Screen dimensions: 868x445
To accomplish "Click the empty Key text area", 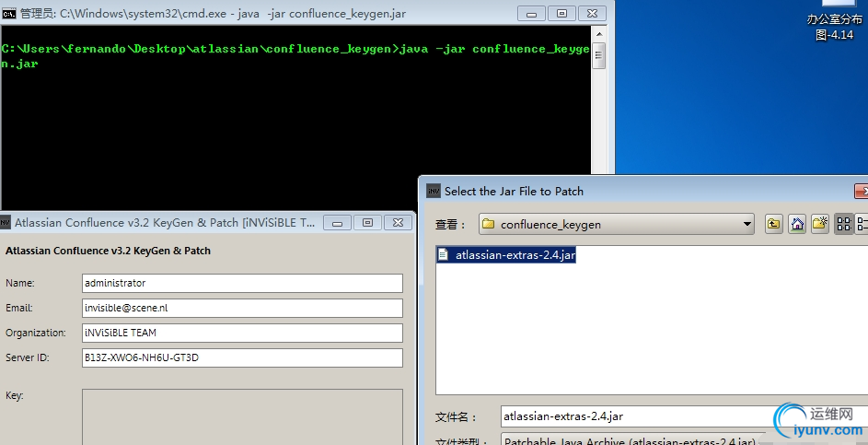I will (x=242, y=416).
